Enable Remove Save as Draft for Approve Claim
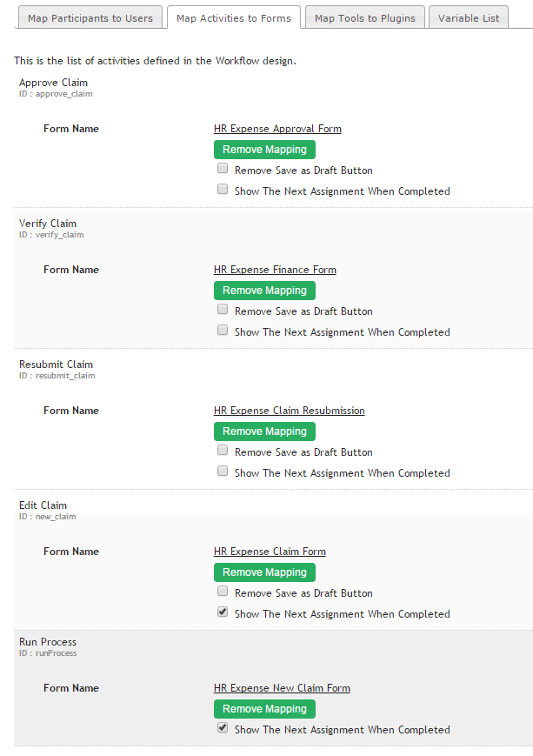The width and height of the screenshot is (533, 756). [223, 169]
